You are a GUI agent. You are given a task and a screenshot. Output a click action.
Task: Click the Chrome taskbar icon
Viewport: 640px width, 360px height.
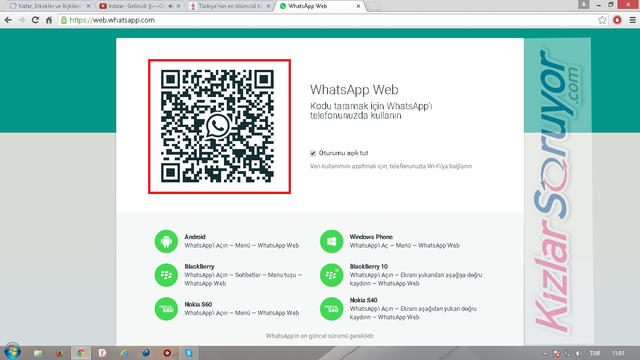(x=81, y=353)
